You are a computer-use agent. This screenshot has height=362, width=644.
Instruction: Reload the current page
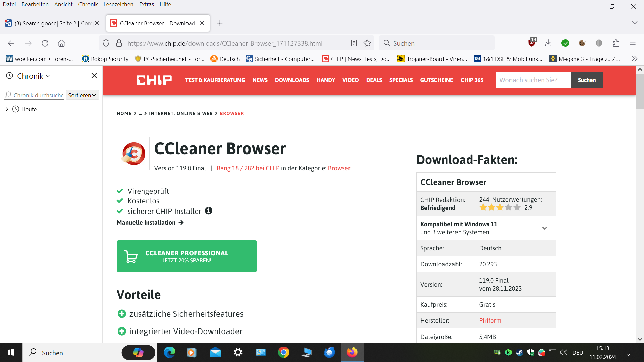pyautogui.click(x=45, y=43)
